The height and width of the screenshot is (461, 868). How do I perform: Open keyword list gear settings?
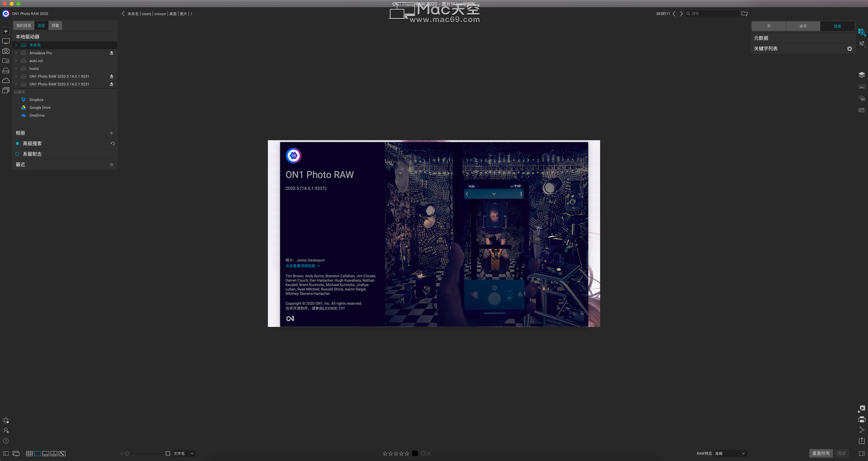(x=849, y=49)
